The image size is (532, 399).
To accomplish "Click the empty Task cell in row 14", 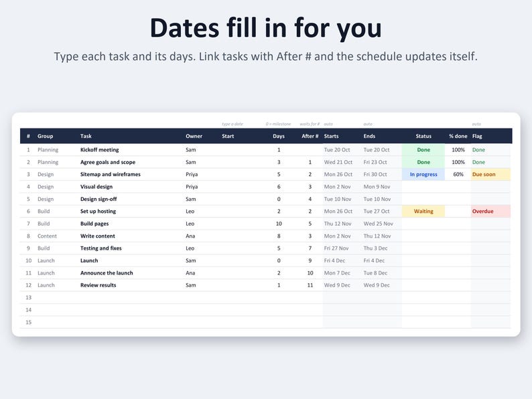I will pyautogui.click(x=130, y=310).
